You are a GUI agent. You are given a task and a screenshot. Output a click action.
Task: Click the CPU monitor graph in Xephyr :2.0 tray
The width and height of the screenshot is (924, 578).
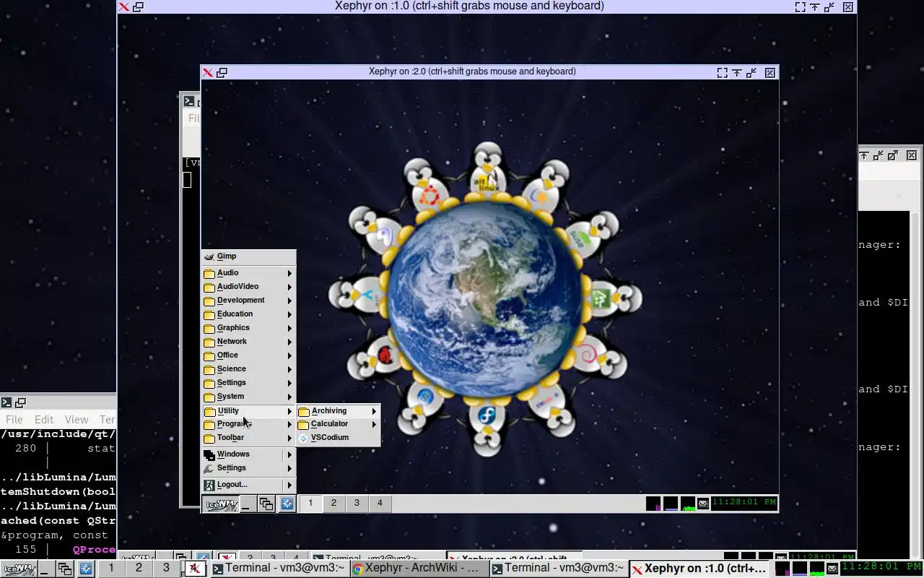click(x=653, y=504)
